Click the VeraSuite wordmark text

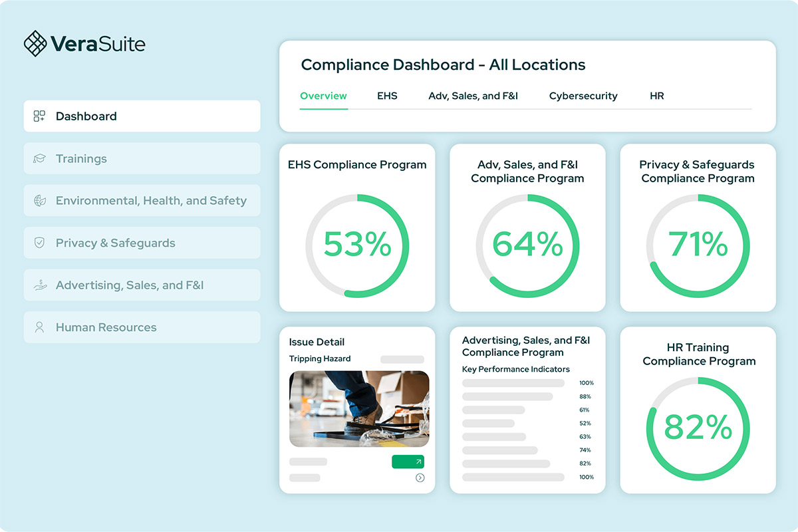[x=98, y=45]
